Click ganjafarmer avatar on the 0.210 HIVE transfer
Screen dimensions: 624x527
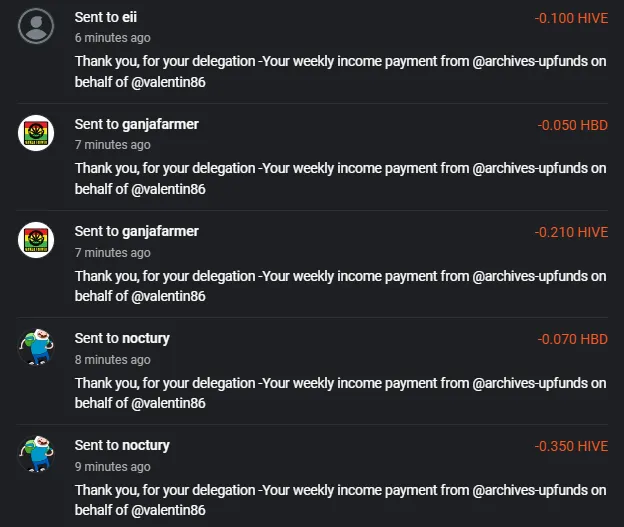(x=36, y=240)
